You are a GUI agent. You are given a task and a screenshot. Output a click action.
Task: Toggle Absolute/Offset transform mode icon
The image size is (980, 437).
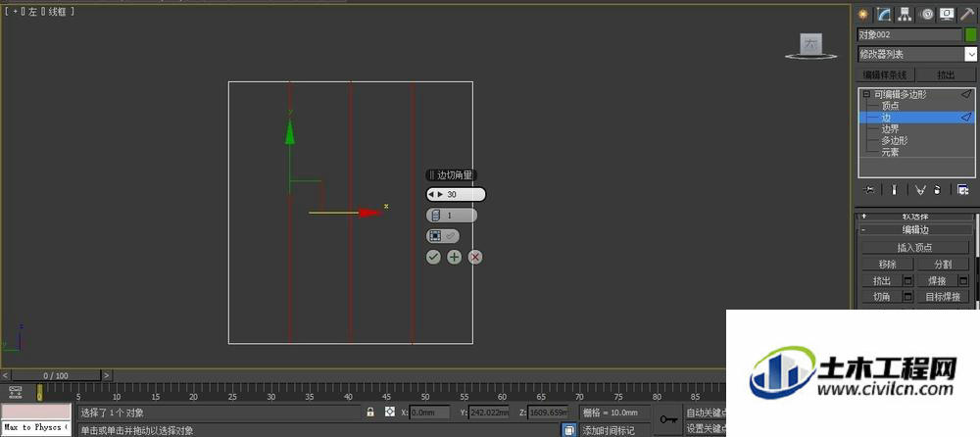(x=390, y=412)
